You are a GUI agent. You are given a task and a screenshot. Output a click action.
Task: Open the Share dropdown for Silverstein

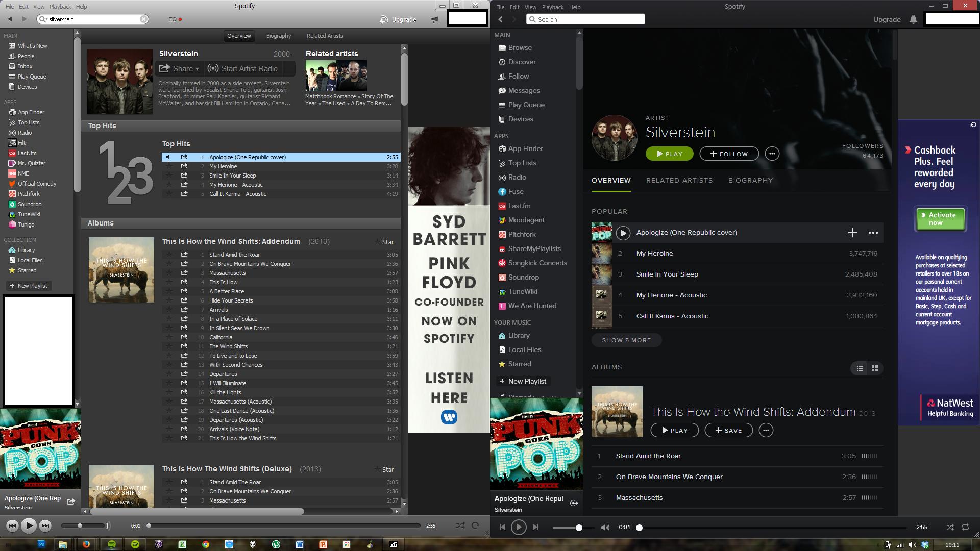click(x=179, y=68)
